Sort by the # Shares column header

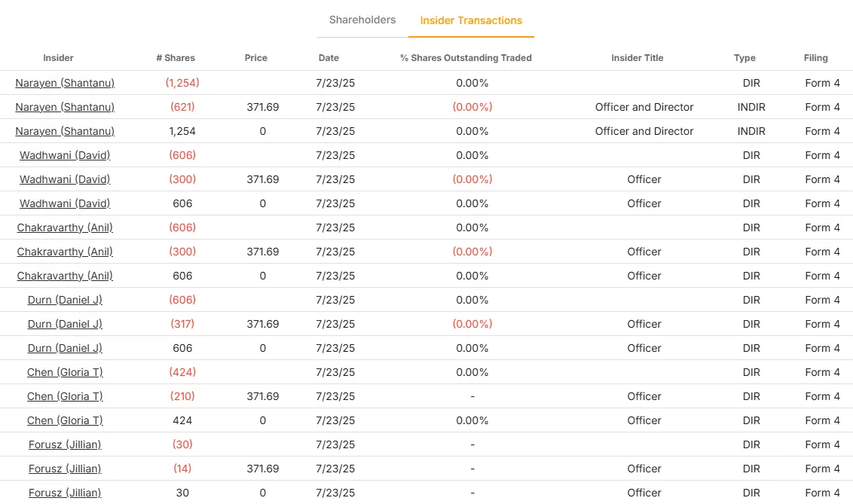[x=176, y=58]
